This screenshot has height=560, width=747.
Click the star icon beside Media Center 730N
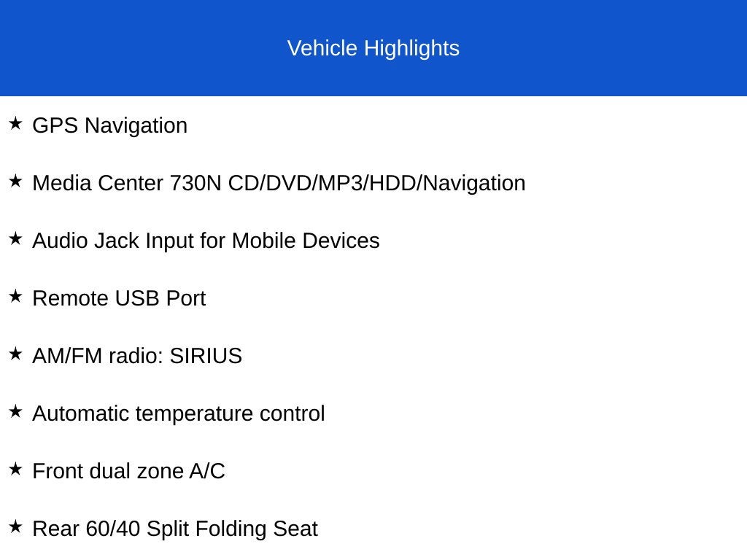(x=15, y=181)
